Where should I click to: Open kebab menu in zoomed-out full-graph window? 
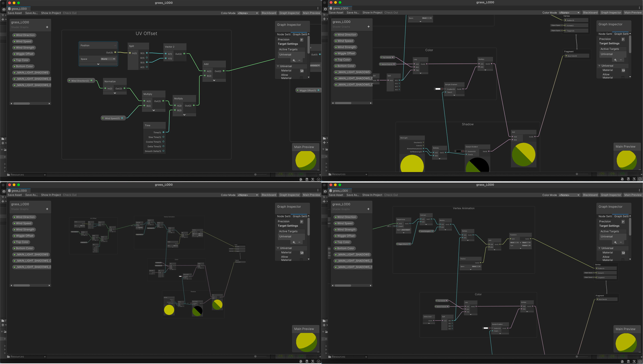(318, 190)
